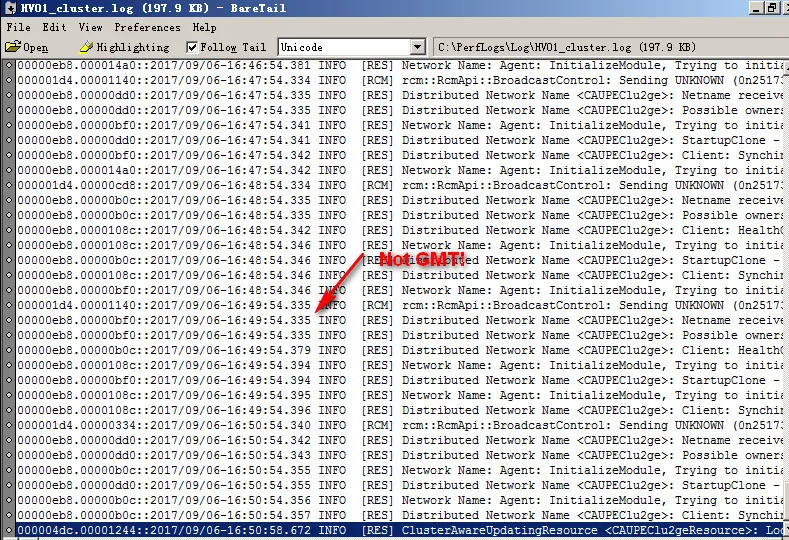Click marker bullet for 16:50:54.340 row
Screen dimensions: 789x540
click(x=9, y=425)
